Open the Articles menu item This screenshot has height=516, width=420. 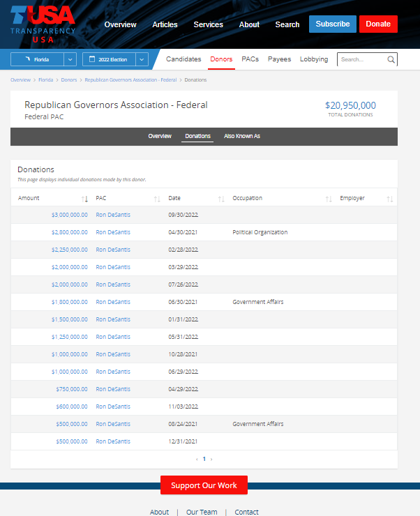pos(165,24)
